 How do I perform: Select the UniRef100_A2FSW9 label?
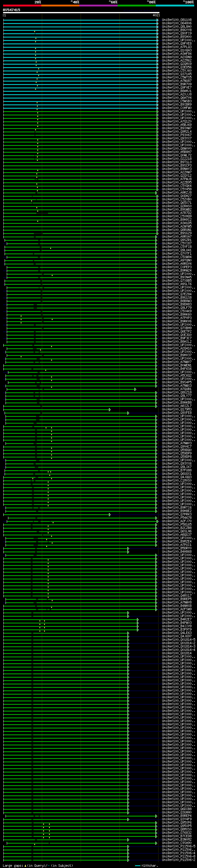point(177,609)
